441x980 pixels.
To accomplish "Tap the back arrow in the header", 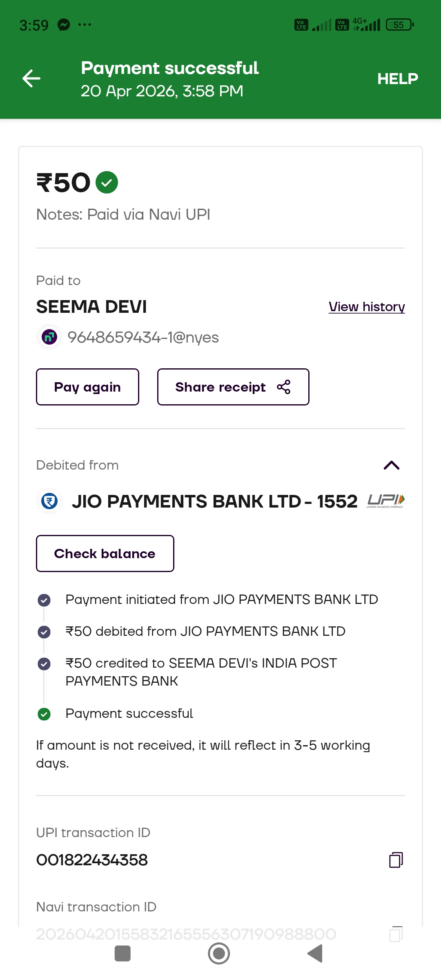I will (x=31, y=78).
